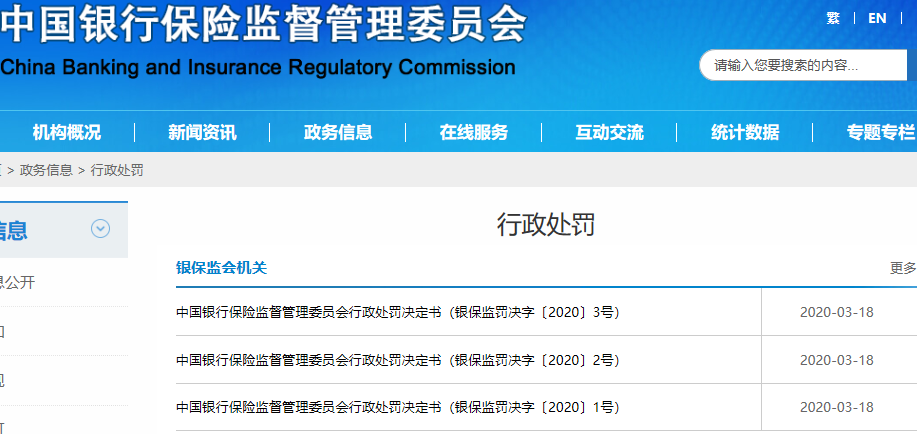Open 在线服务 menu
Image resolution: width=917 pixels, height=434 pixels.
click(x=474, y=133)
